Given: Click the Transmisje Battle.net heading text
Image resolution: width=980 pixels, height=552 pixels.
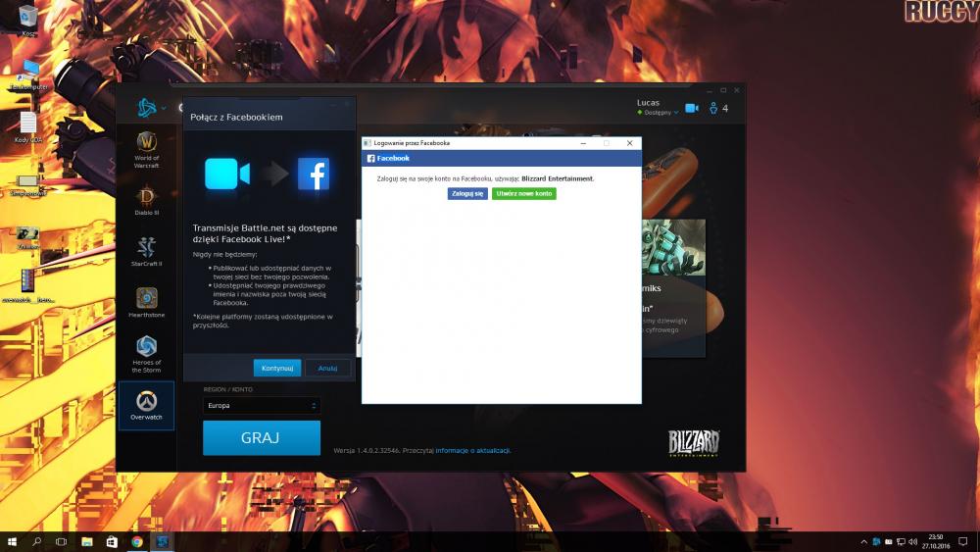Looking at the screenshot, I should point(265,233).
